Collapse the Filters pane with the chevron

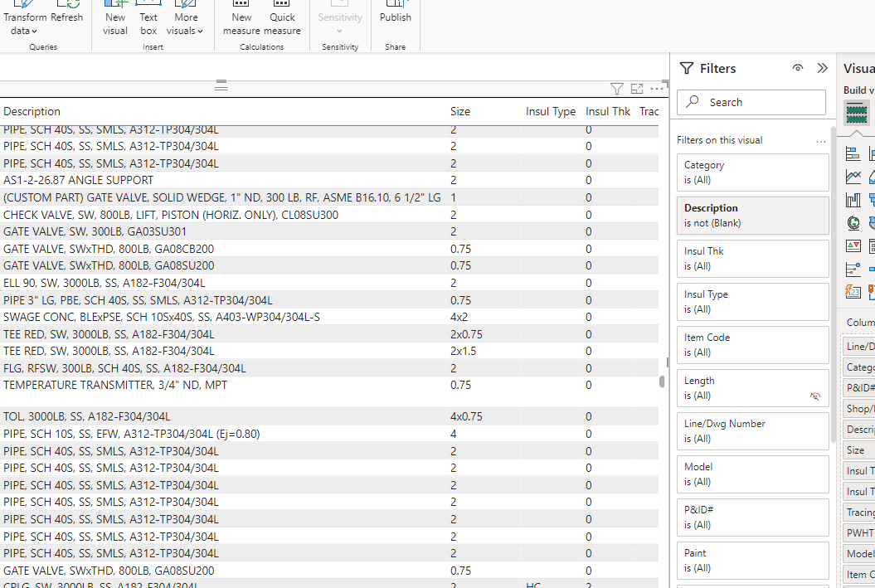822,68
